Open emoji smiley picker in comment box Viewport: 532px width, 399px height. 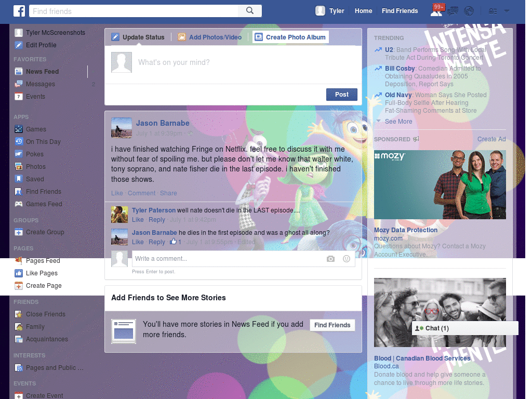tap(347, 259)
